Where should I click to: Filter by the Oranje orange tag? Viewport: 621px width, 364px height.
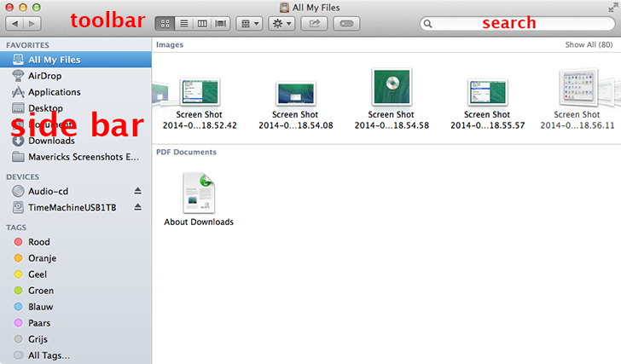point(76,258)
